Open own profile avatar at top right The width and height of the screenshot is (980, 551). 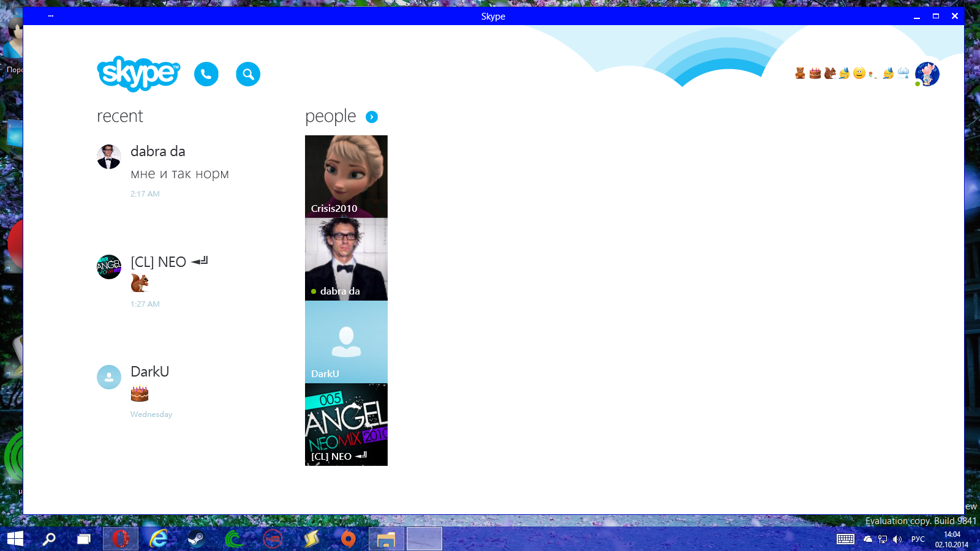point(927,74)
